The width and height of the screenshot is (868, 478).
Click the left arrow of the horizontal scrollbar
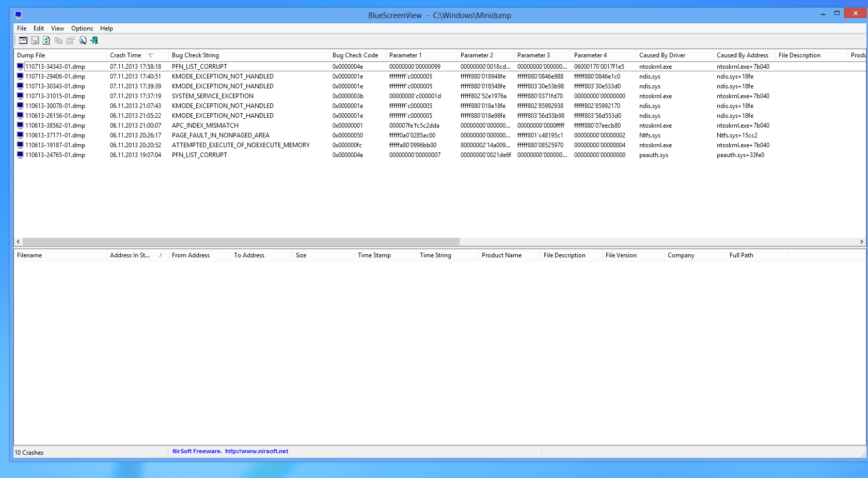(x=18, y=241)
